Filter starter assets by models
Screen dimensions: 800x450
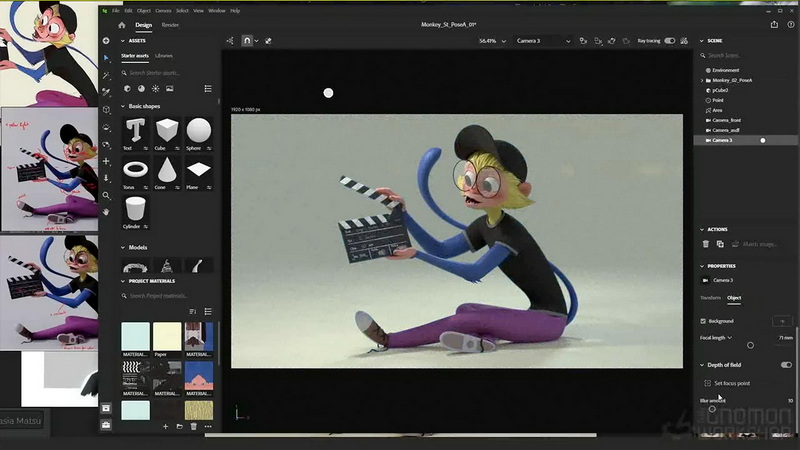click(127, 89)
